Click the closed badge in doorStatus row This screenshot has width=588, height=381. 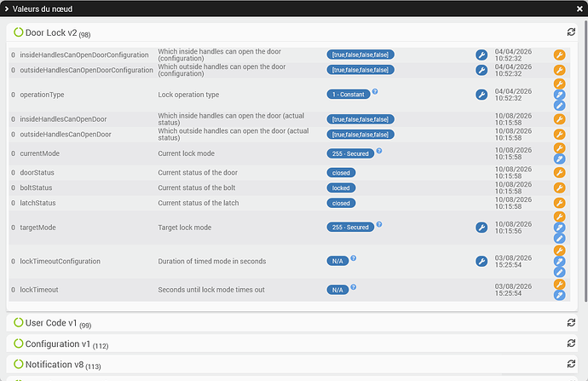(x=341, y=173)
